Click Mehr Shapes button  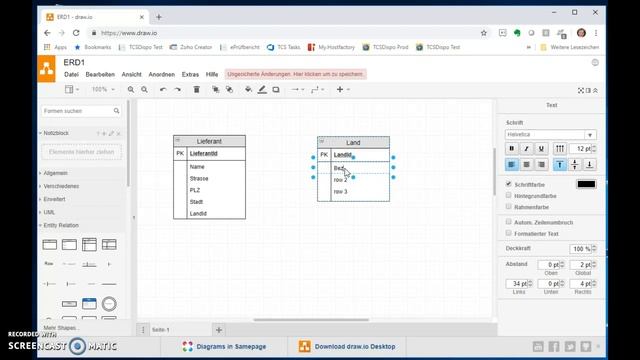coord(60,328)
